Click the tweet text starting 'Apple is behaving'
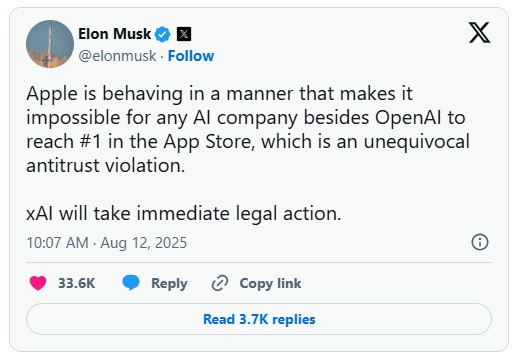The image size is (520, 360). 248,129
